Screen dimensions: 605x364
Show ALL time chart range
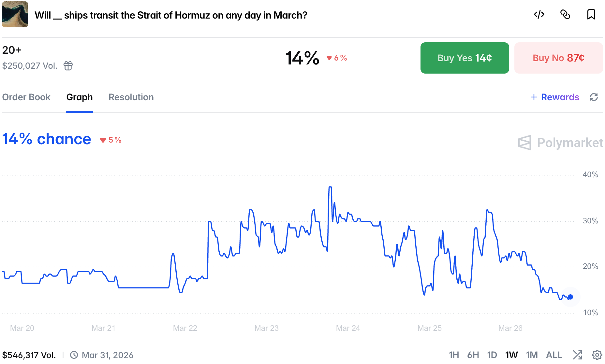point(554,355)
